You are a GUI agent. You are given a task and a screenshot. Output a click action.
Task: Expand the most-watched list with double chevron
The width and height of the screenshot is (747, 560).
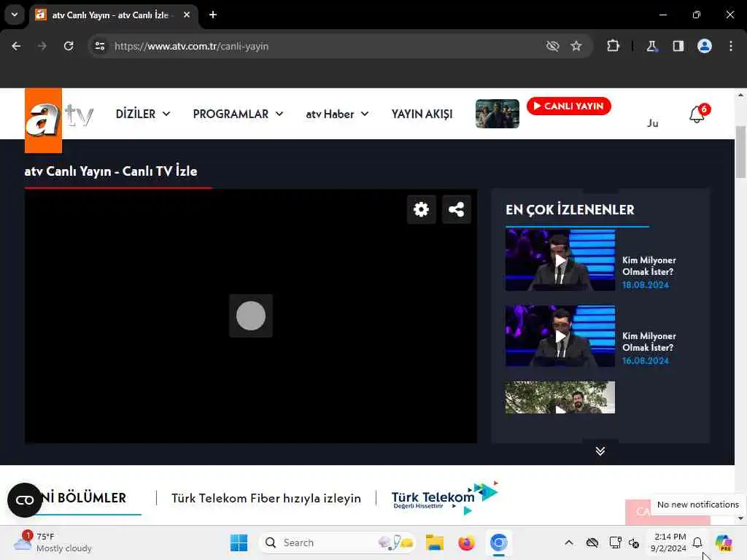(600, 451)
